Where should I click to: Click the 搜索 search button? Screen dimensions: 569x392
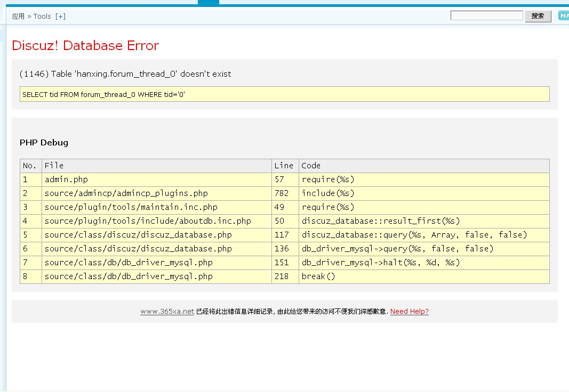tap(538, 16)
